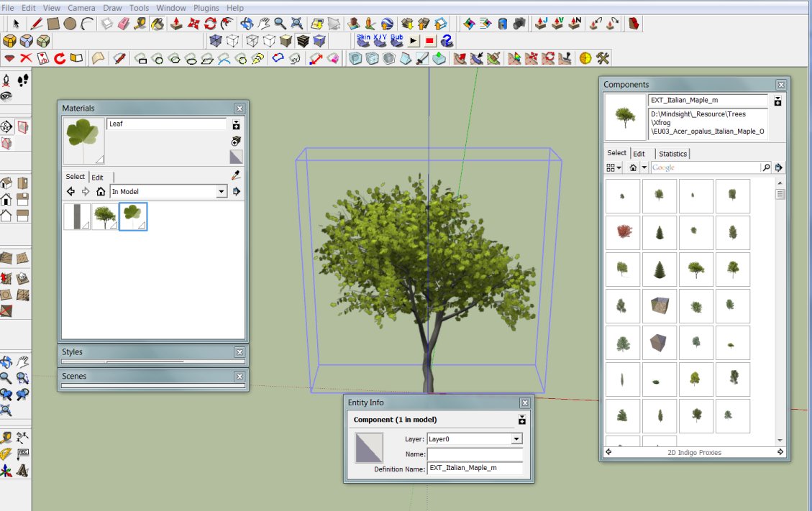Image resolution: width=812 pixels, height=511 pixels.
Task: Select the Pencil line tool
Action: coord(37,24)
